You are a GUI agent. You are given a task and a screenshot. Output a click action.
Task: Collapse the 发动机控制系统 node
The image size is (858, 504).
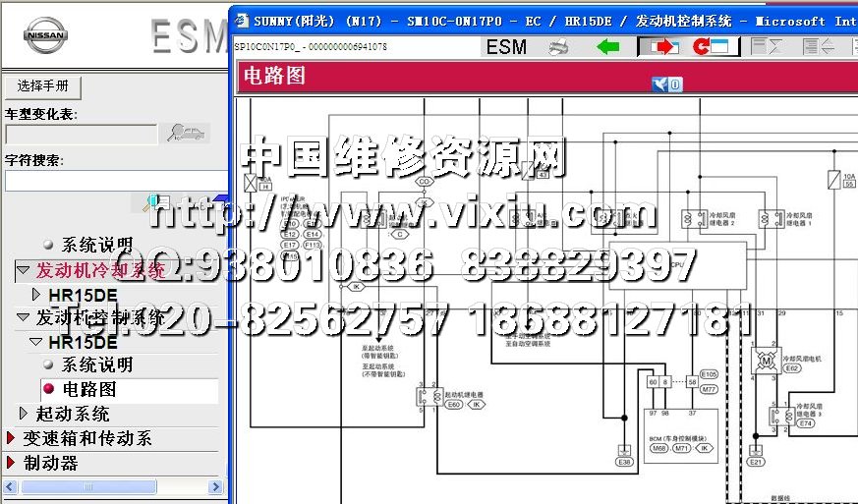pos(23,317)
